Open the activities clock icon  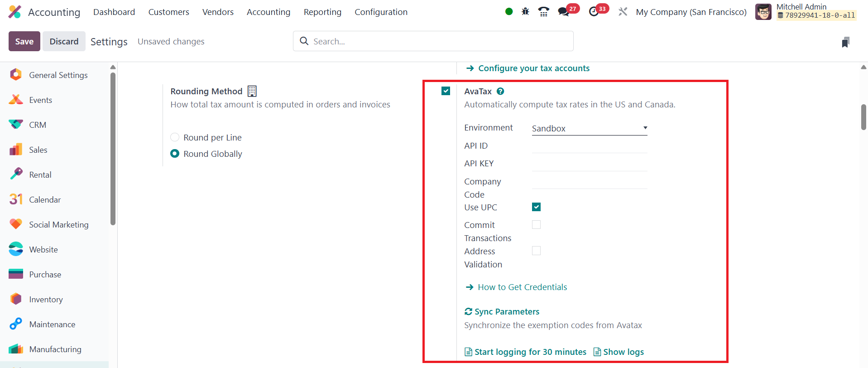[x=594, y=12]
